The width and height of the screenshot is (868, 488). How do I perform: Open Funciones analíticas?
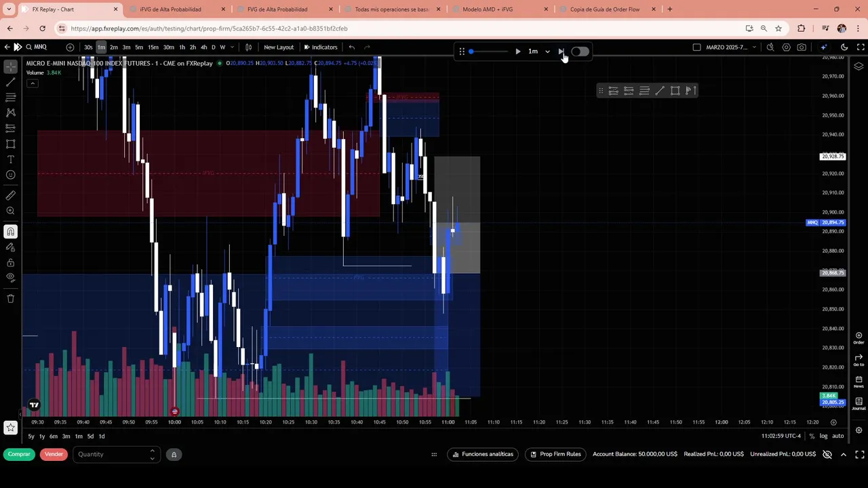pos(482,454)
